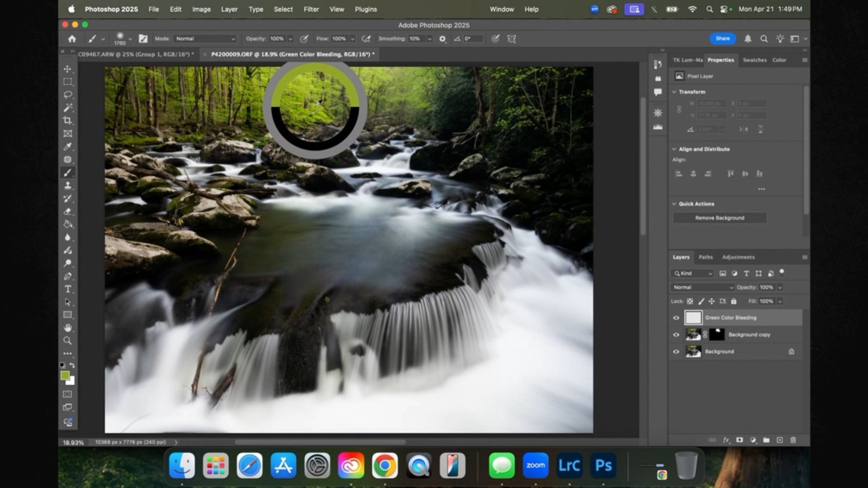
Task: Open Lightroom Classic from the Dock
Action: (x=569, y=465)
